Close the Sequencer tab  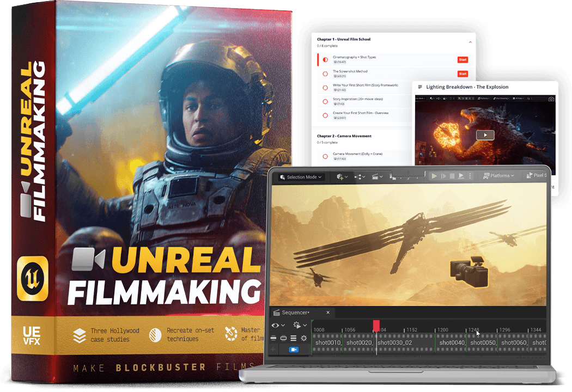[328, 313]
